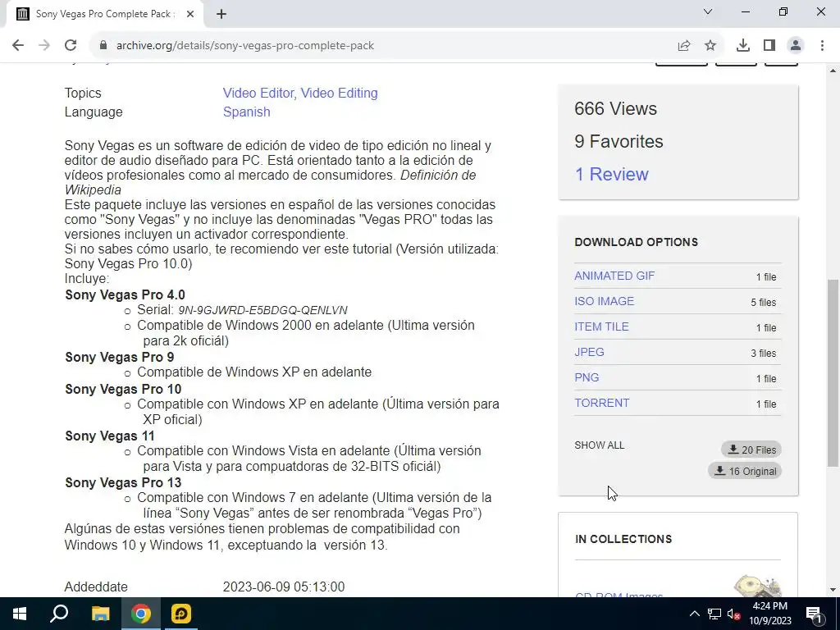Screen dimensions: 840x630
Task: Click the scrollbar down arrow
Action: pos(833,590)
